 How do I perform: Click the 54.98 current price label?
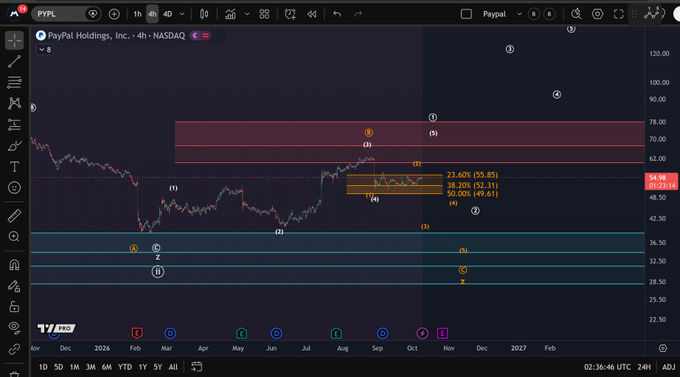(x=662, y=181)
